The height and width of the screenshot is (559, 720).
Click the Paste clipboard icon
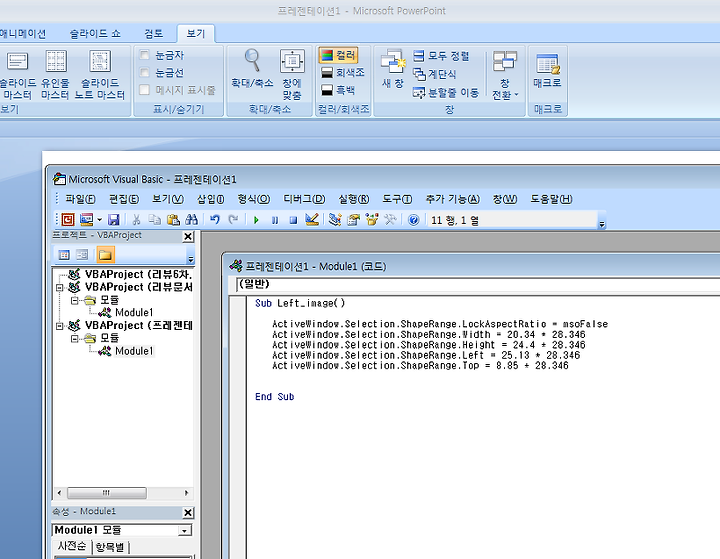click(173, 220)
